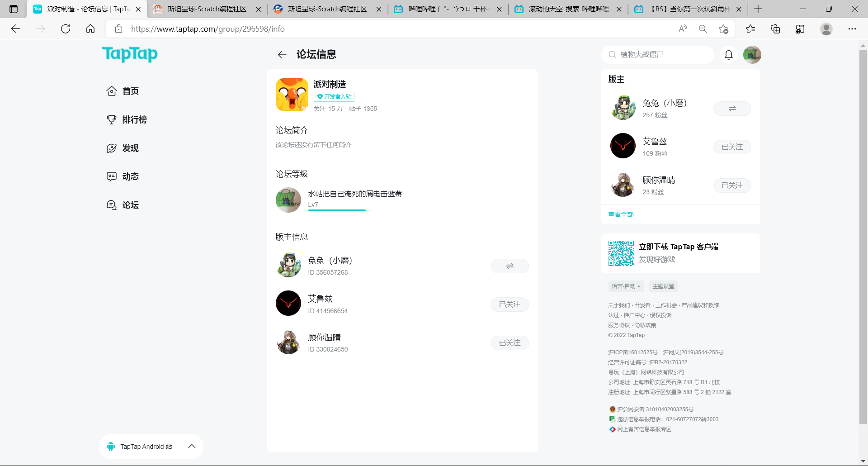868x466 pixels.
Task: Open the 服务协议 footer link
Action: click(x=619, y=325)
